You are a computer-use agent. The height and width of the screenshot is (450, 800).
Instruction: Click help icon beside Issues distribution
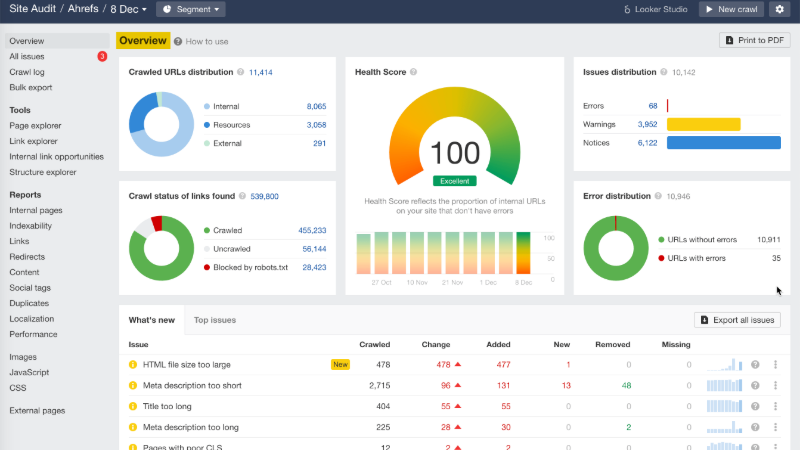coord(664,73)
